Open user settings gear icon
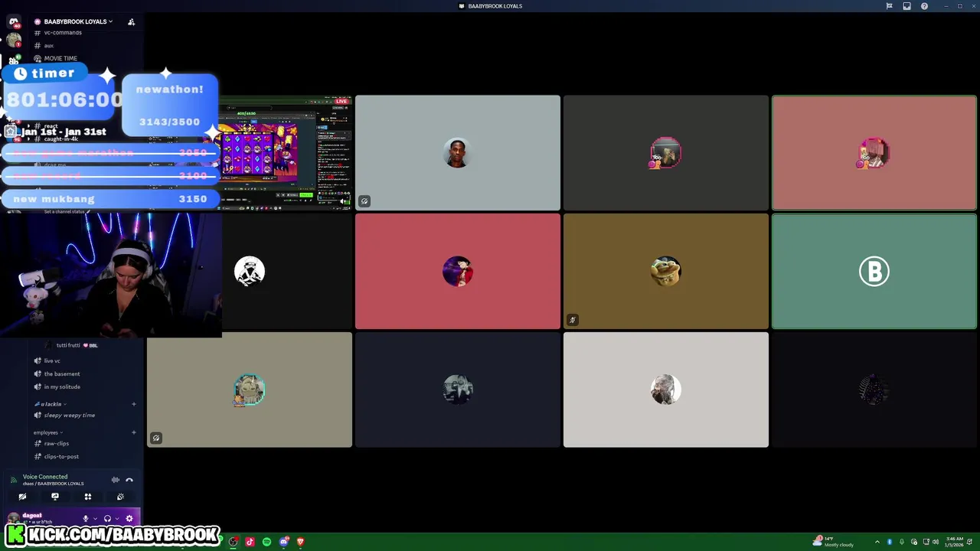The image size is (980, 551). tap(129, 519)
